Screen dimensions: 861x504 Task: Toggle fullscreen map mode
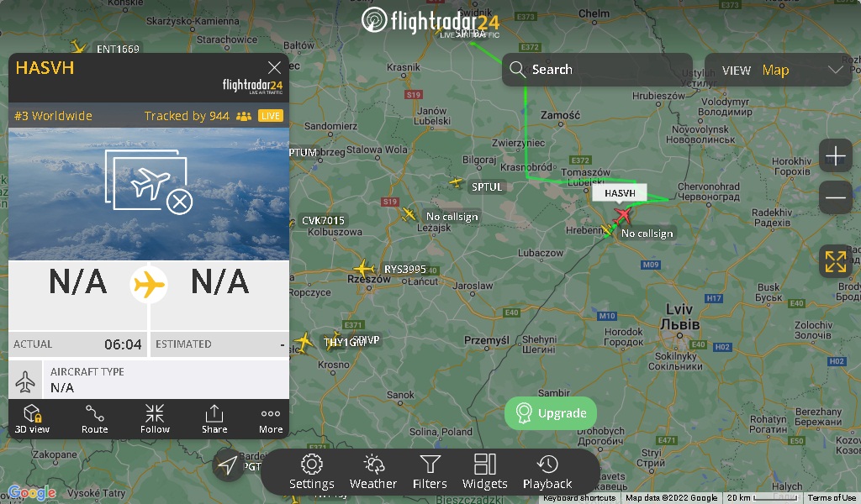point(835,261)
